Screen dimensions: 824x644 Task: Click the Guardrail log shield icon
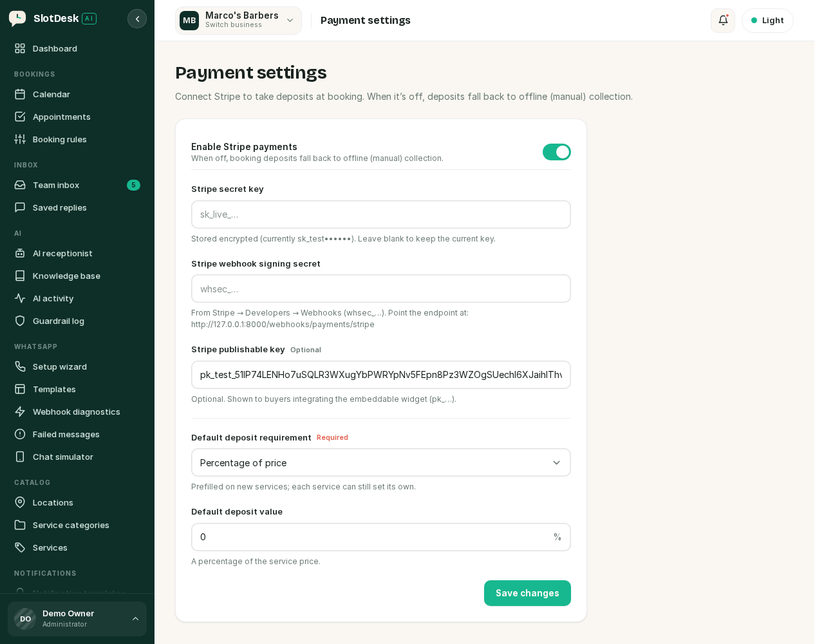click(x=20, y=321)
